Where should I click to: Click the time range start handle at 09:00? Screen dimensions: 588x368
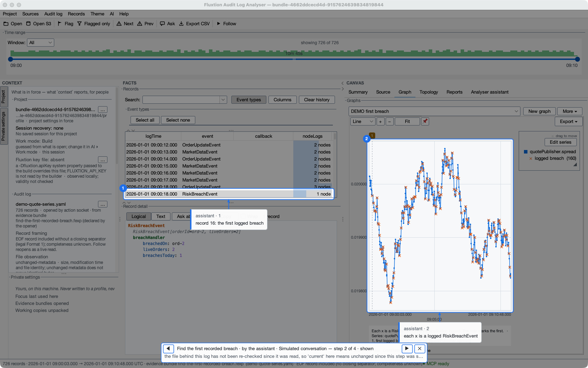(10, 59)
